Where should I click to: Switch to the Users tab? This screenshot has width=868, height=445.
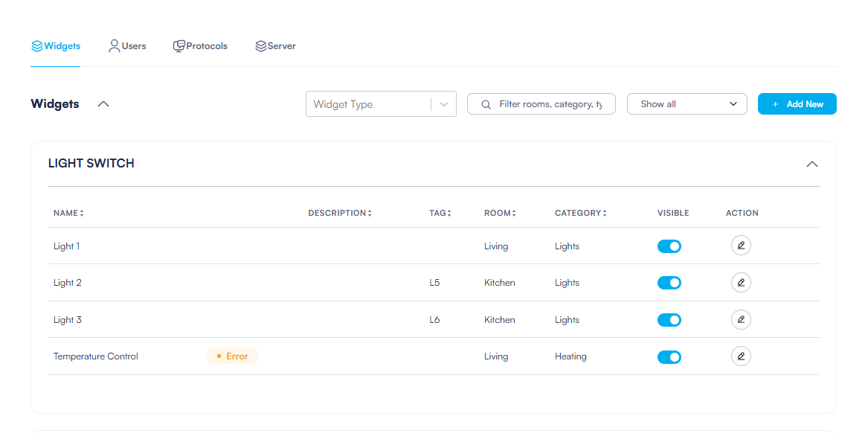[127, 46]
